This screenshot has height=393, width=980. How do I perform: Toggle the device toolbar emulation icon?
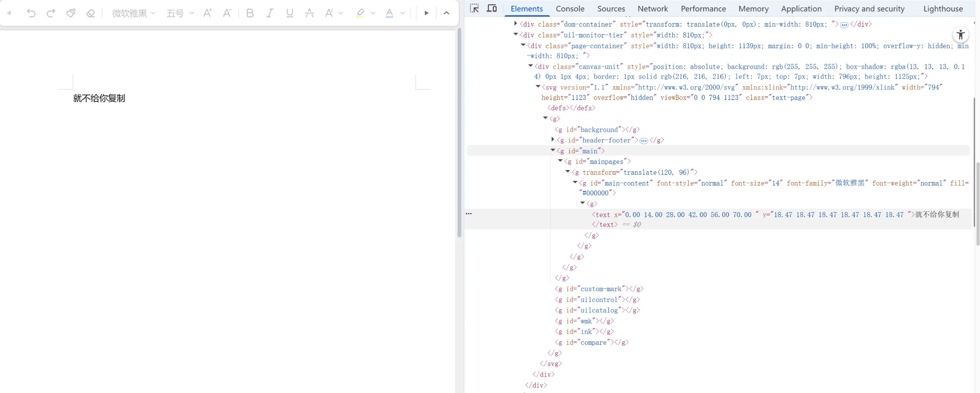(492, 8)
